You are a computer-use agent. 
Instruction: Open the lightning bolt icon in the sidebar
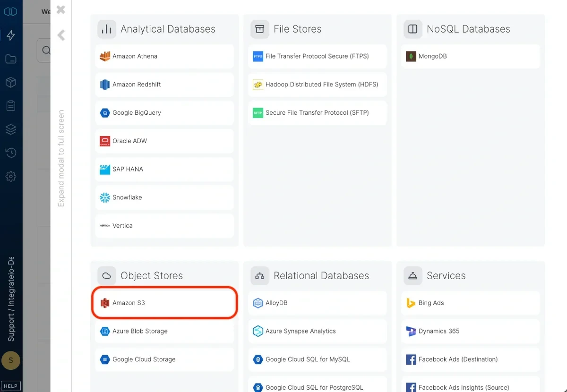(x=10, y=34)
